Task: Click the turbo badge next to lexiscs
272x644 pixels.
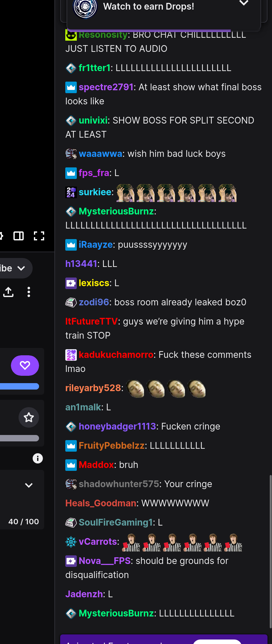Action: click(x=71, y=283)
